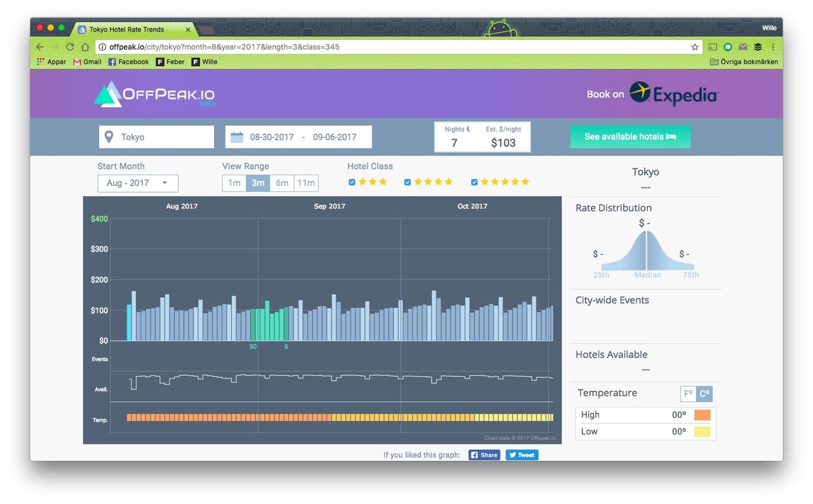813x504 pixels.
Task: Go to browser home page icon
Action: (85, 47)
